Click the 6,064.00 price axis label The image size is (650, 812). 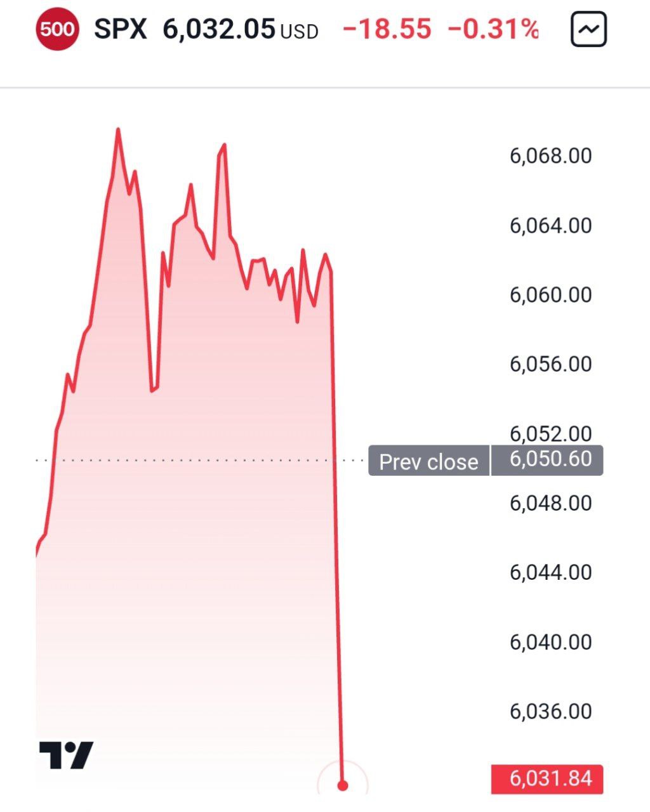[x=550, y=225]
